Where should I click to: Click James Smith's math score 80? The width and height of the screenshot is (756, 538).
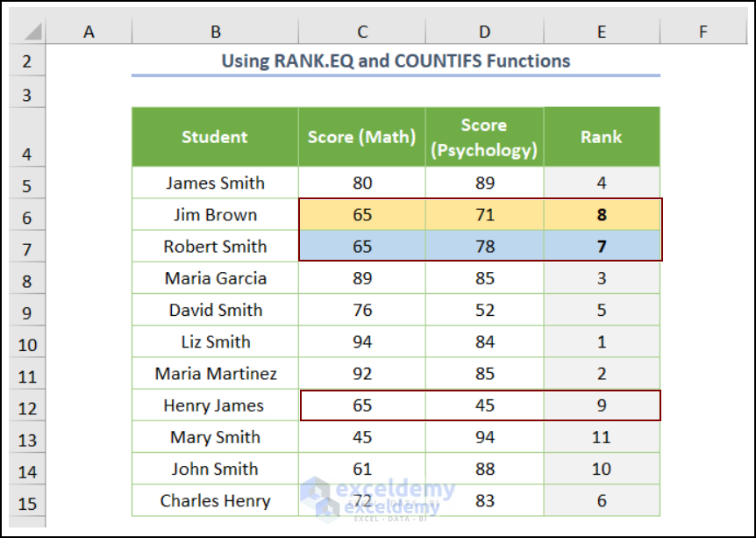click(362, 183)
